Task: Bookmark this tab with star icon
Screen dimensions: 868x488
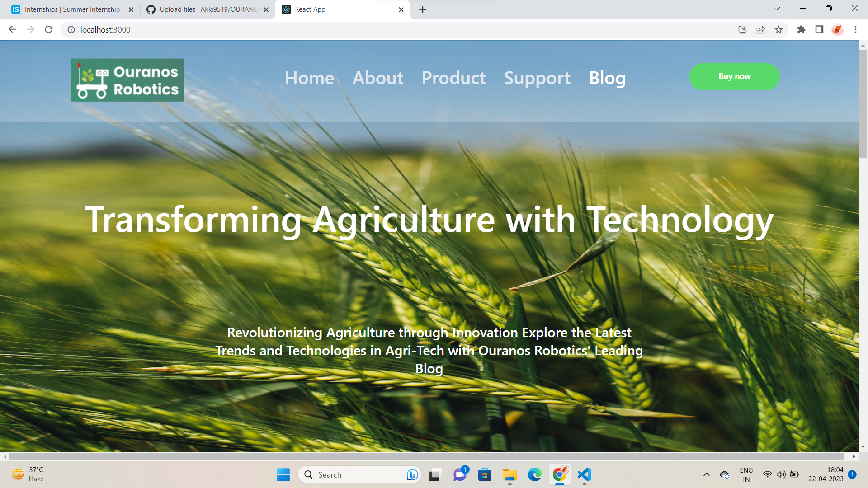Action: tap(778, 29)
